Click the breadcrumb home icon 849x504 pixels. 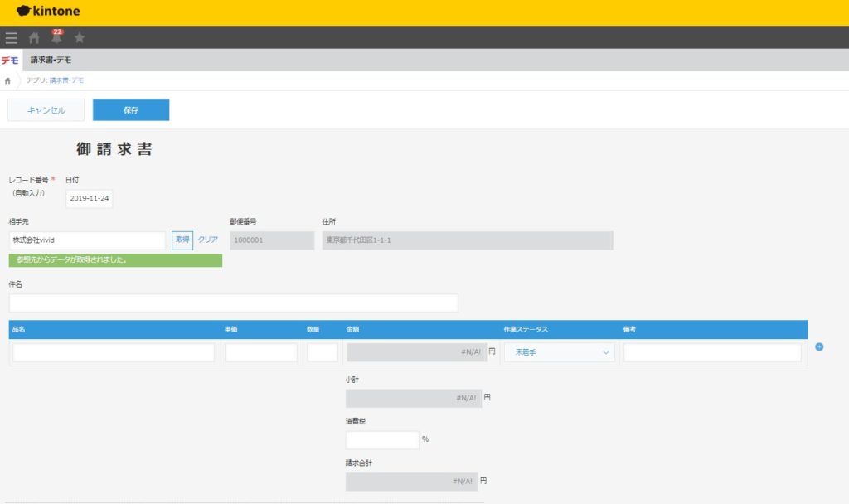coord(8,80)
